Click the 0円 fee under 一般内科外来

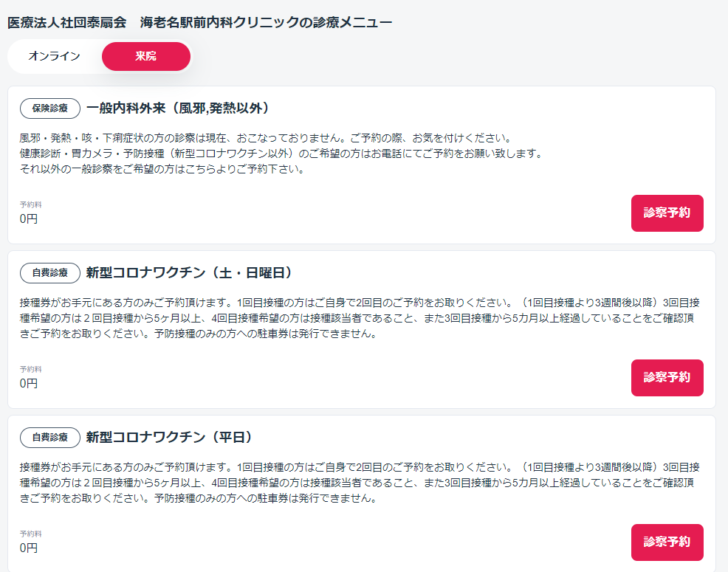click(28, 218)
